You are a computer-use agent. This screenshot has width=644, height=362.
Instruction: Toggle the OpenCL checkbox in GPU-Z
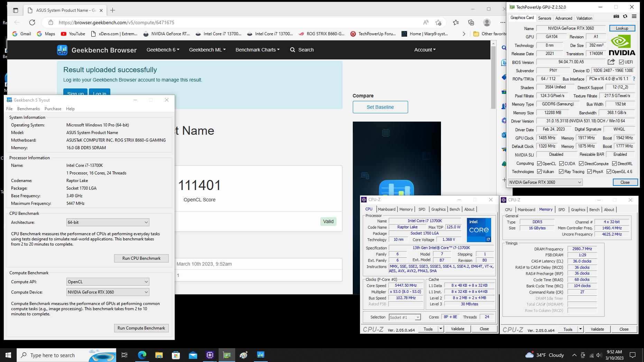(x=540, y=164)
